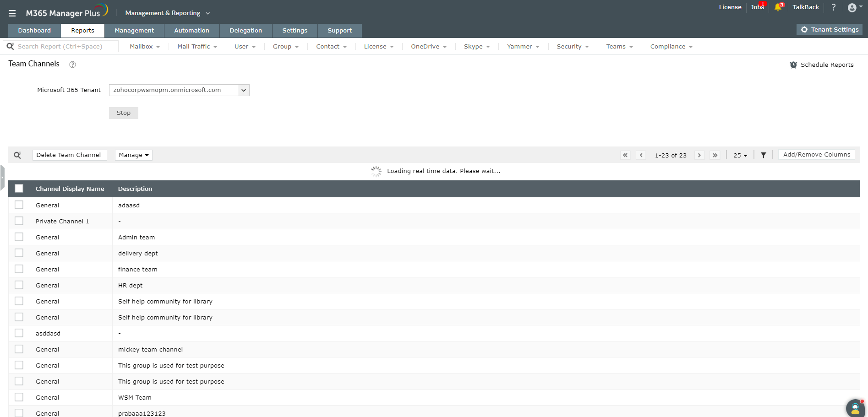The image size is (868, 417).
Task: Open the notifications bell icon
Action: 778,7
